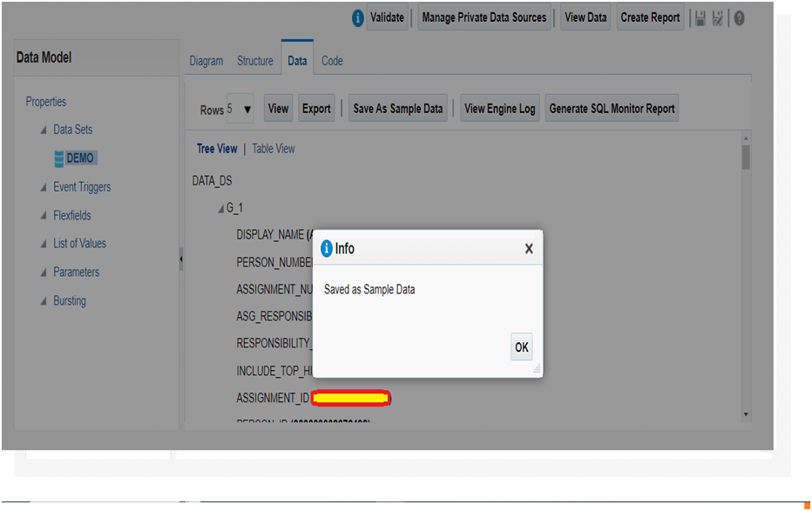The height and width of the screenshot is (511, 812).
Task: Click the info icon beside Validate
Action: pos(357,17)
